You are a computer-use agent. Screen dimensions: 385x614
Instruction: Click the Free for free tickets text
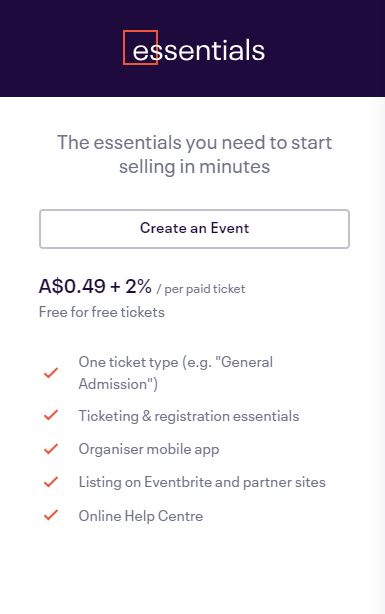pyautogui.click(x=102, y=312)
